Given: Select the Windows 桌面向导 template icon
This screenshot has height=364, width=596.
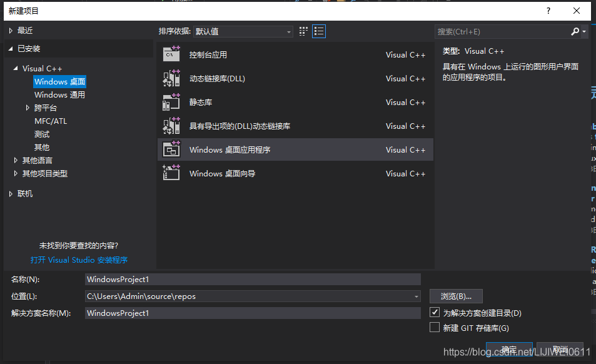Looking at the screenshot, I should pos(171,173).
